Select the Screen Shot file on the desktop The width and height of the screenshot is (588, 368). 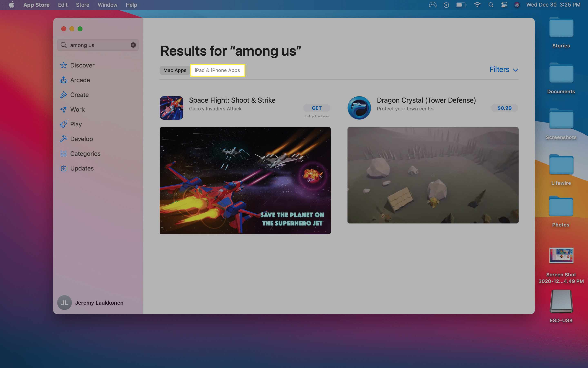pyautogui.click(x=561, y=266)
